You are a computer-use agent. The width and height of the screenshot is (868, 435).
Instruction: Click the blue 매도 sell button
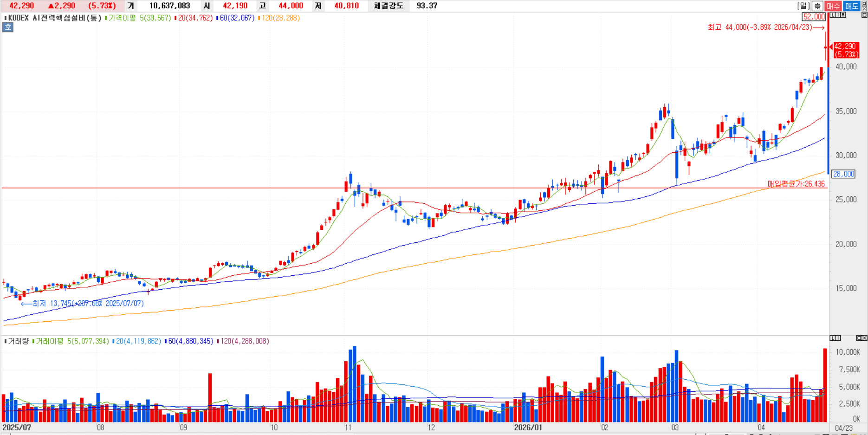(851, 6)
